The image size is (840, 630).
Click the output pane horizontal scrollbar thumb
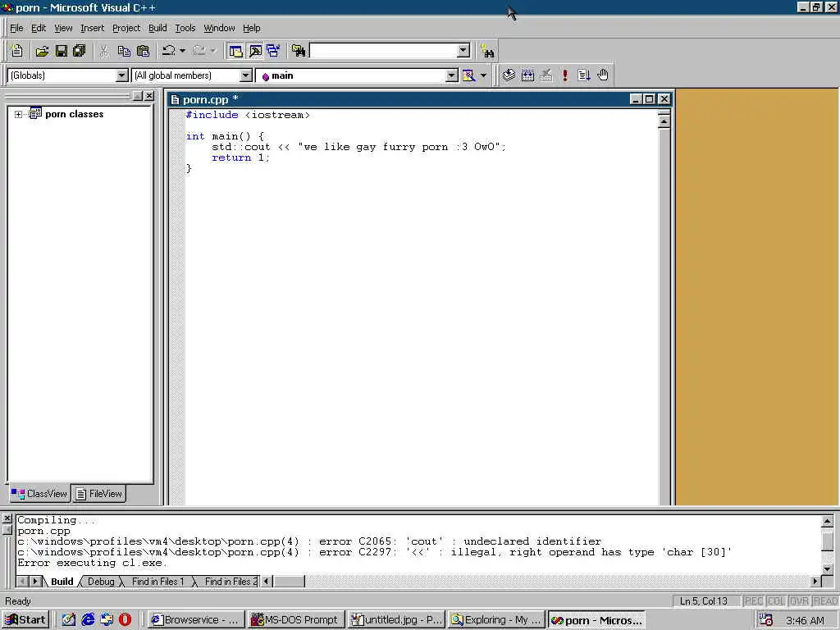[289, 582]
